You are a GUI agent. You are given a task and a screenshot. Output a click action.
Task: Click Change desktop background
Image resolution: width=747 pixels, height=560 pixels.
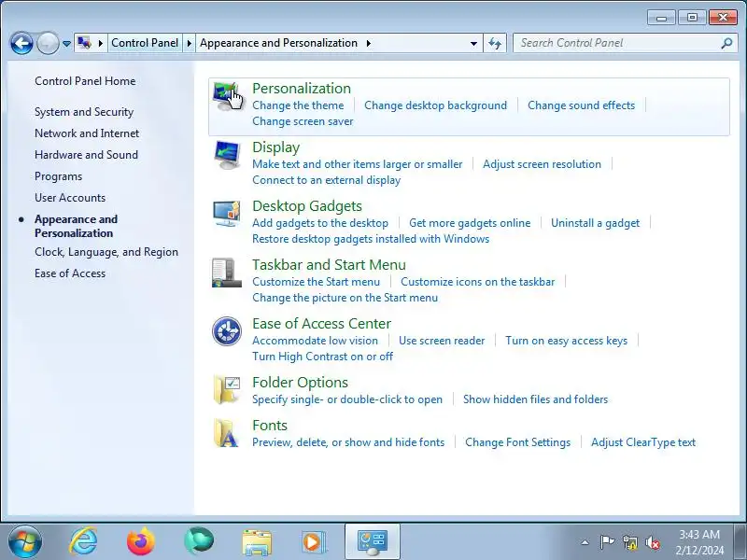tap(435, 105)
